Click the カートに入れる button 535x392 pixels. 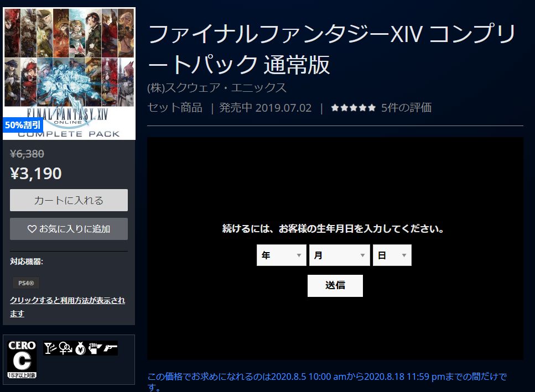point(69,200)
